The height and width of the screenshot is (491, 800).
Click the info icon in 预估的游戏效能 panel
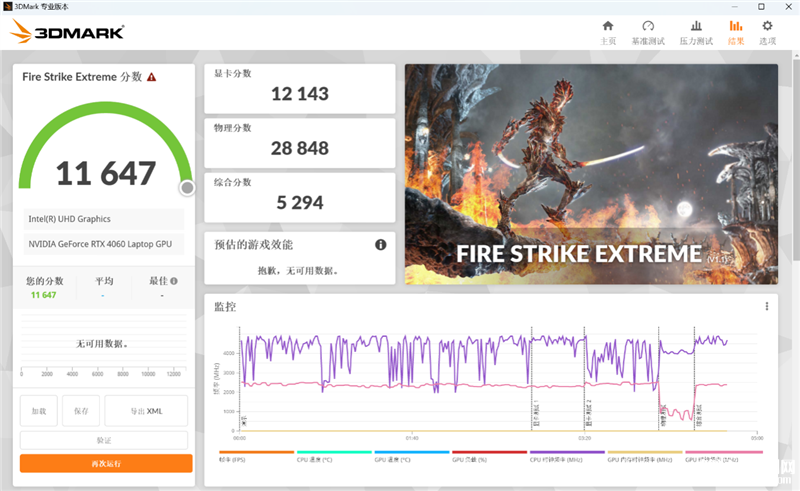pos(381,244)
